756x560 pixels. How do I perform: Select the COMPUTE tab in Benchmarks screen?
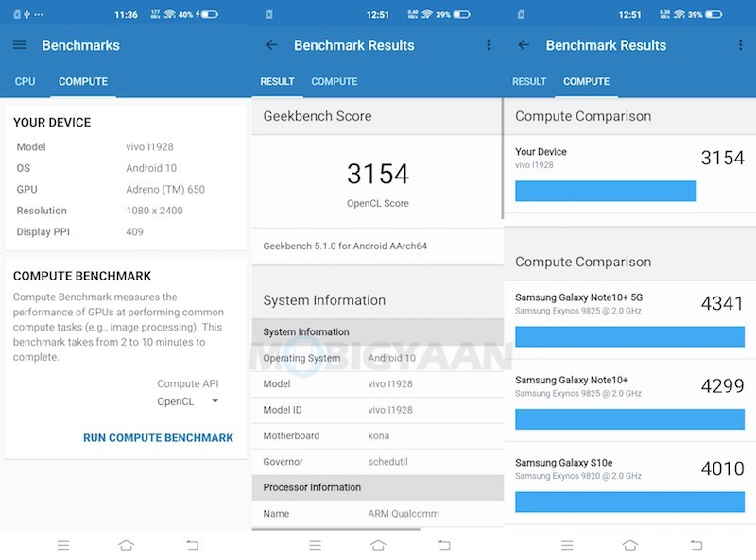[83, 81]
